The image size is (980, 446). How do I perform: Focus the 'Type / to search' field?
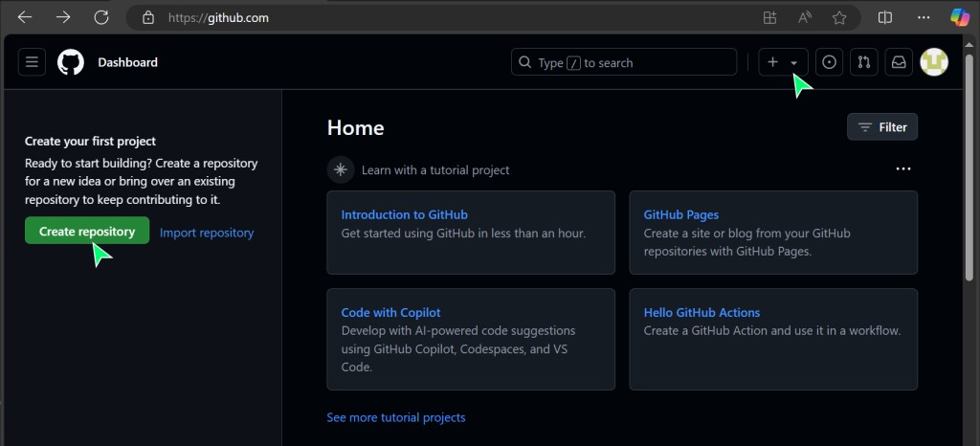[x=624, y=62]
